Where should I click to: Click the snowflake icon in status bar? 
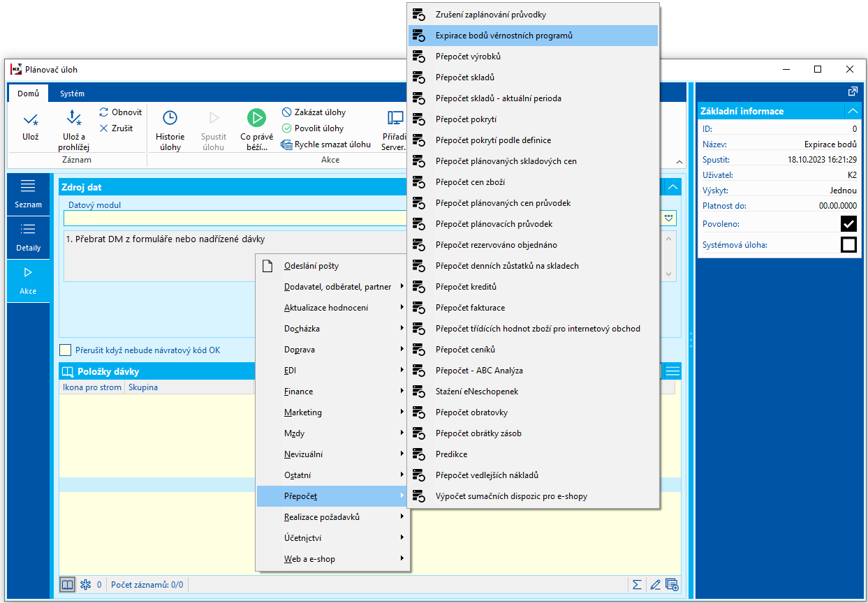point(85,585)
